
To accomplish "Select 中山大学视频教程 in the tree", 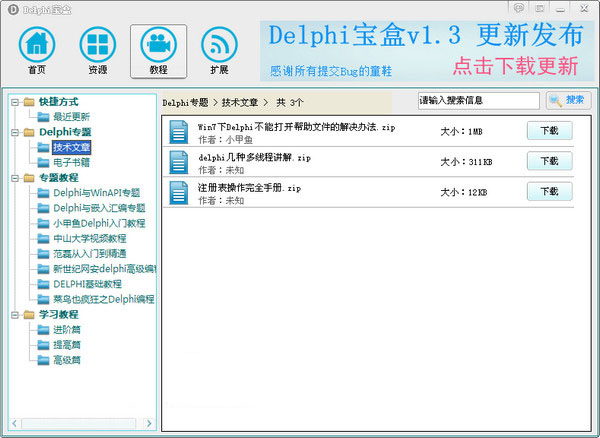I will tap(90, 238).
